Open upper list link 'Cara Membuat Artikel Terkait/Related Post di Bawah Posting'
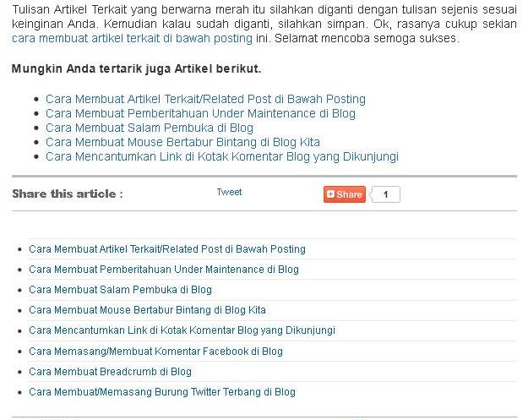 pyautogui.click(x=205, y=99)
